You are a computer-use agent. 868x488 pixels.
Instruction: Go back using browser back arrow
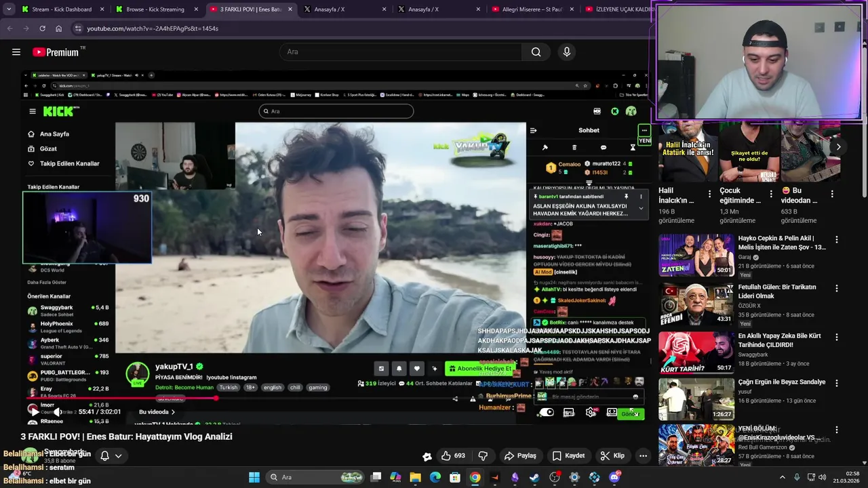pos(9,28)
